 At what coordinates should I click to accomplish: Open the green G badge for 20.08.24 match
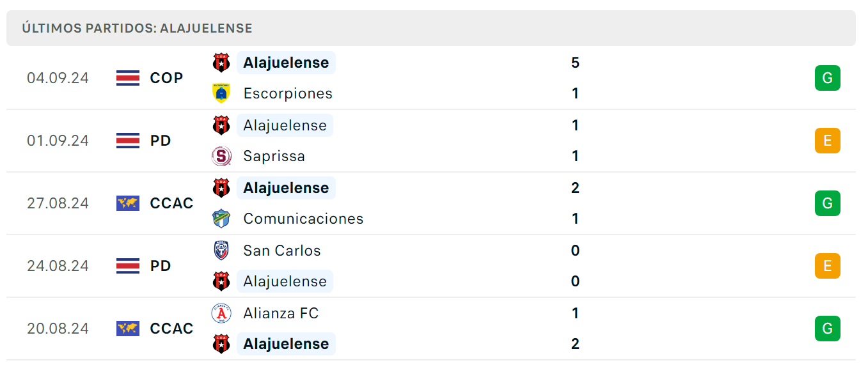pos(827,329)
